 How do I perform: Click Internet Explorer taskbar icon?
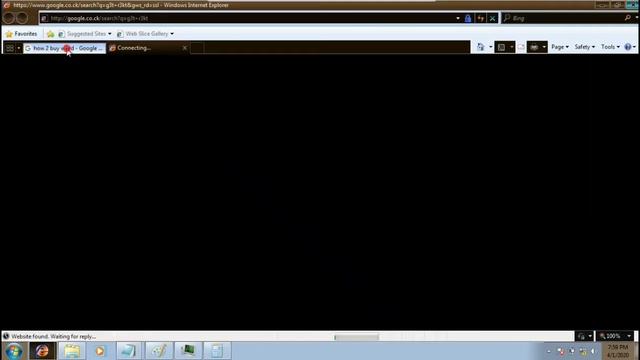(x=42, y=351)
